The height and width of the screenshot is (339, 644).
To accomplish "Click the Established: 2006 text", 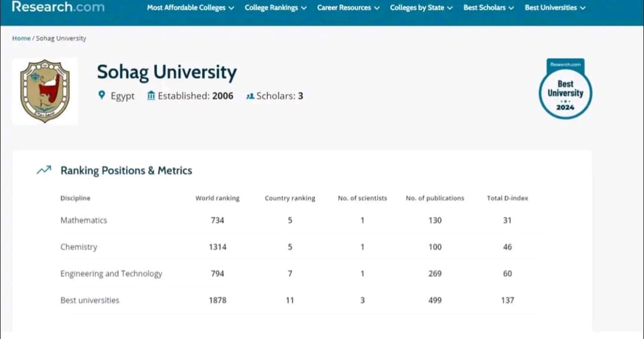I will click(x=196, y=95).
